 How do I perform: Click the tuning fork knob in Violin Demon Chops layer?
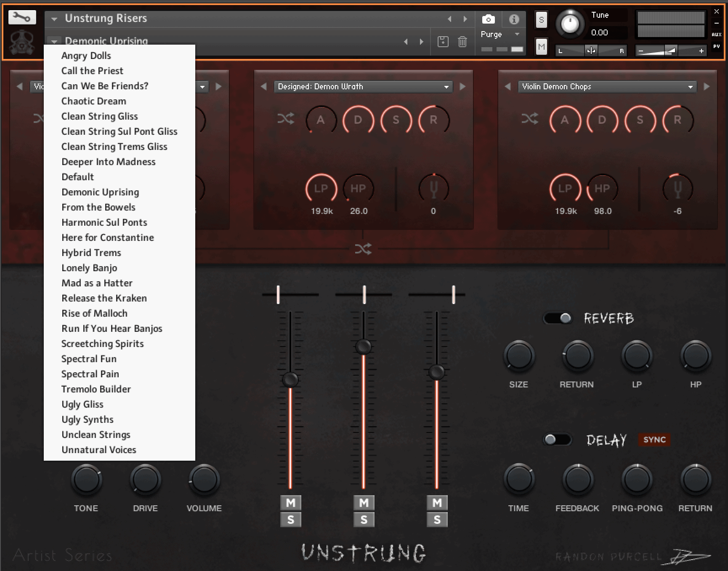click(678, 188)
